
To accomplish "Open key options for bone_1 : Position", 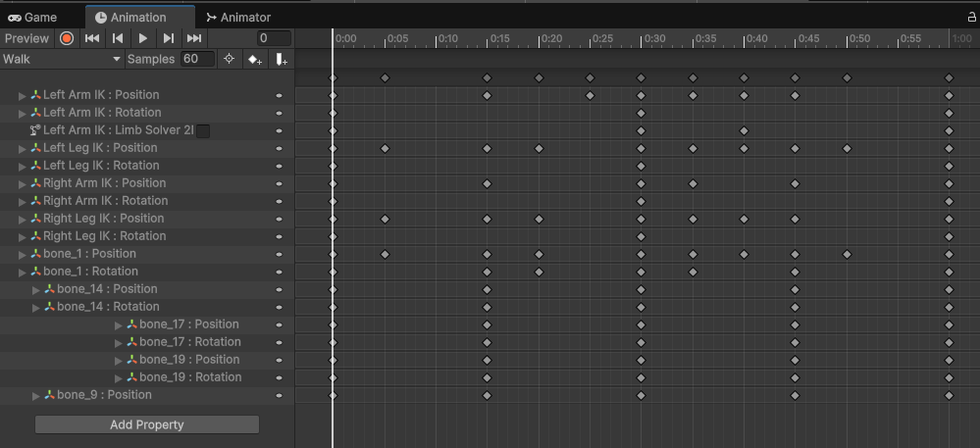I will tap(279, 254).
